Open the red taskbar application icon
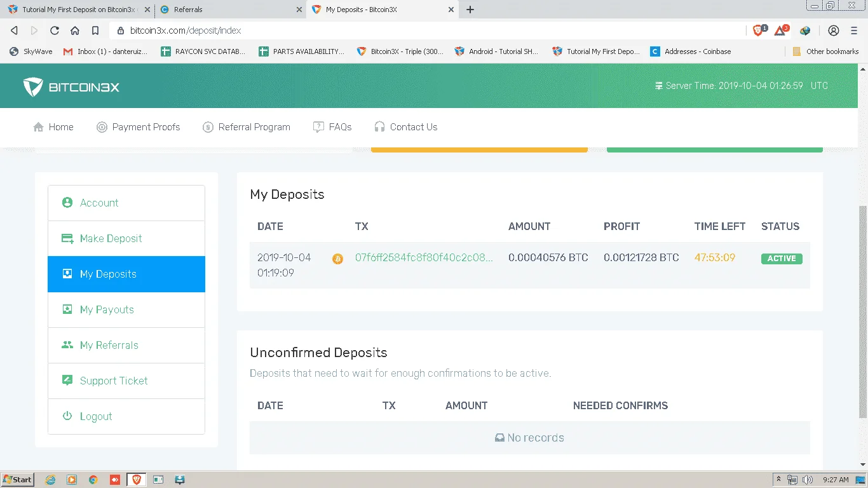 tap(115, 480)
